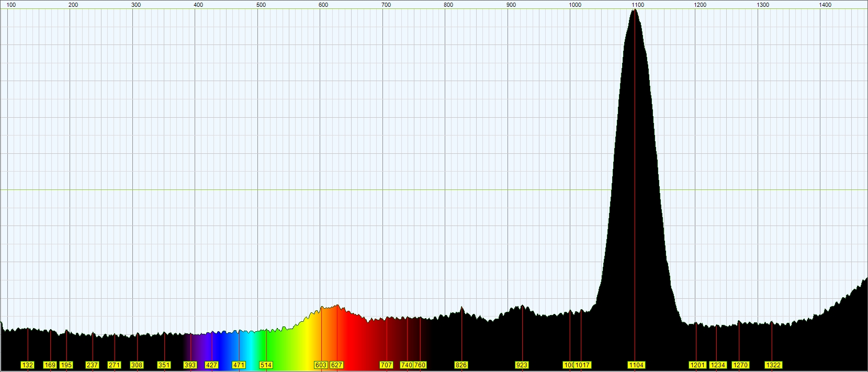Image resolution: width=868 pixels, height=372 pixels.
Task: Select the 826 peak label
Action: click(x=461, y=365)
